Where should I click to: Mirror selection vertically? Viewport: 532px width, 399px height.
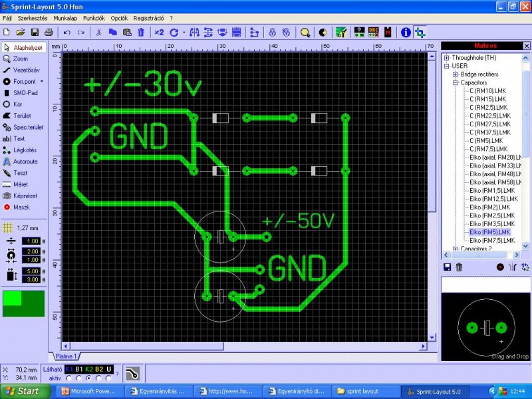[x=208, y=33]
